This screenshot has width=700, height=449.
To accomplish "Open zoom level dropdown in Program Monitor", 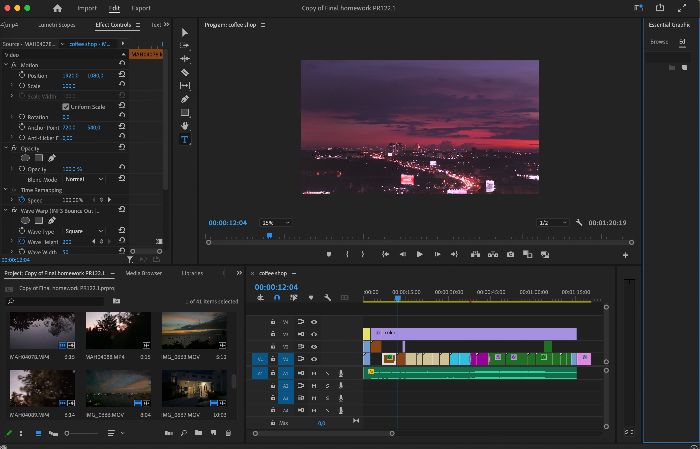I will coord(276,222).
